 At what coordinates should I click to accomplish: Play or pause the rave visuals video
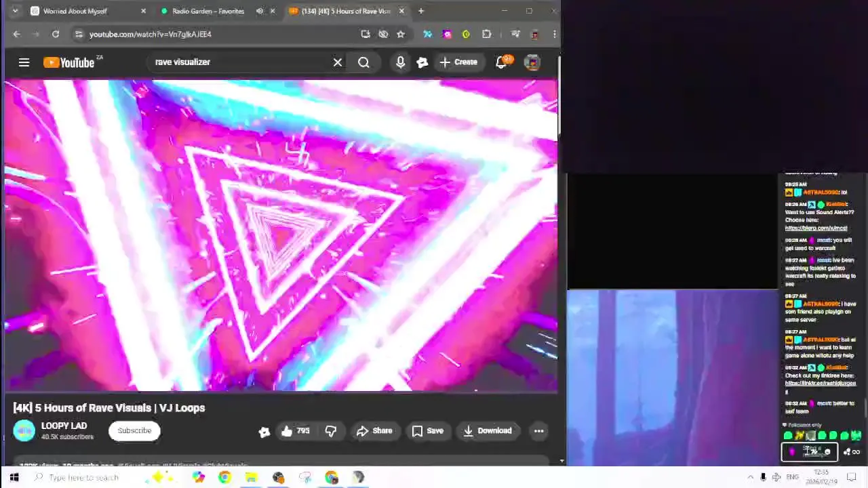click(281, 235)
